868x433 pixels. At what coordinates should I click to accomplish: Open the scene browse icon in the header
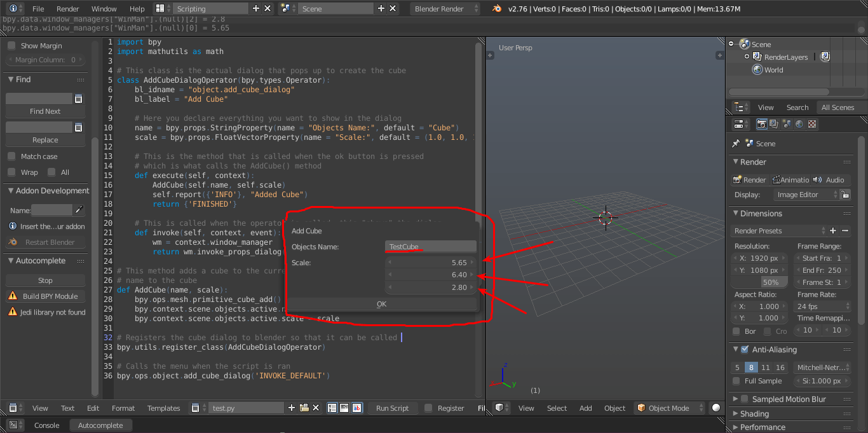click(289, 9)
